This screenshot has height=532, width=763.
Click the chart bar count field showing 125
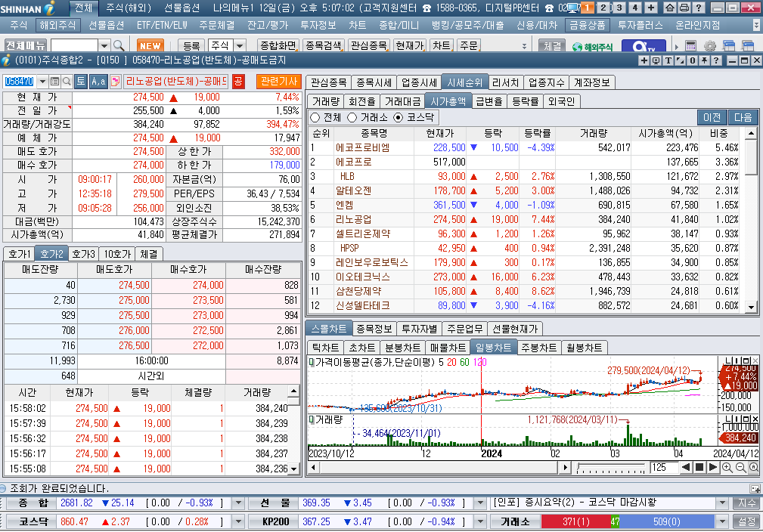[663, 467]
